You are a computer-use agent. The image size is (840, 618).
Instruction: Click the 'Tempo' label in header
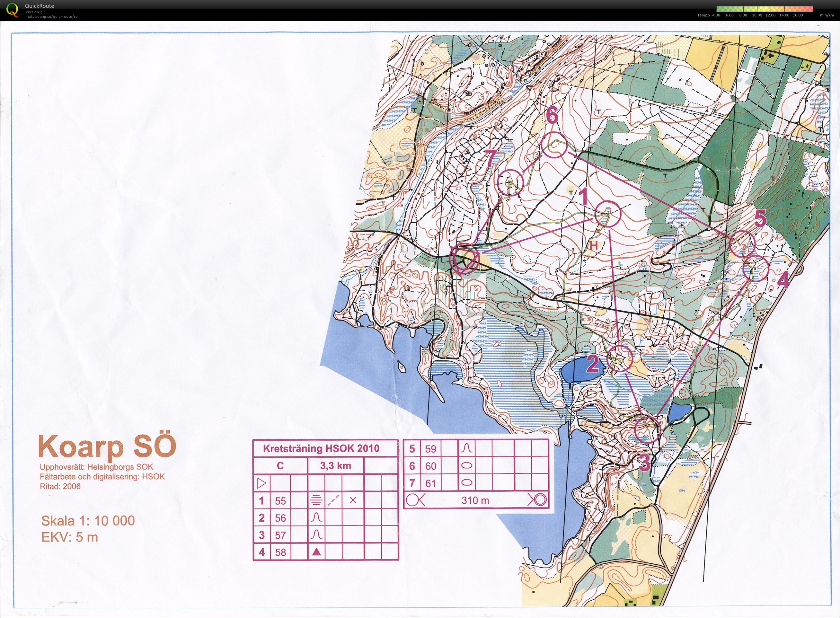(703, 15)
